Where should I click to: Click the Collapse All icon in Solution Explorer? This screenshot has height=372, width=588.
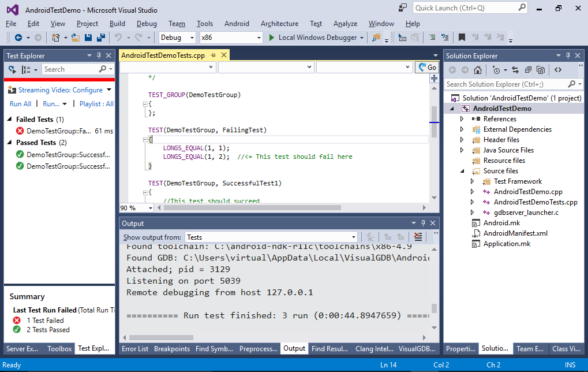[528, 70]
